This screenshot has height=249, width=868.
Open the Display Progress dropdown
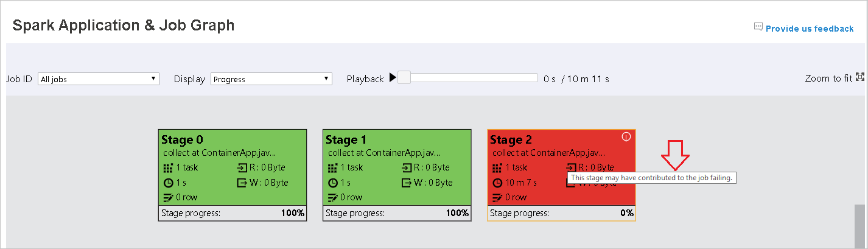pos(271,79)
